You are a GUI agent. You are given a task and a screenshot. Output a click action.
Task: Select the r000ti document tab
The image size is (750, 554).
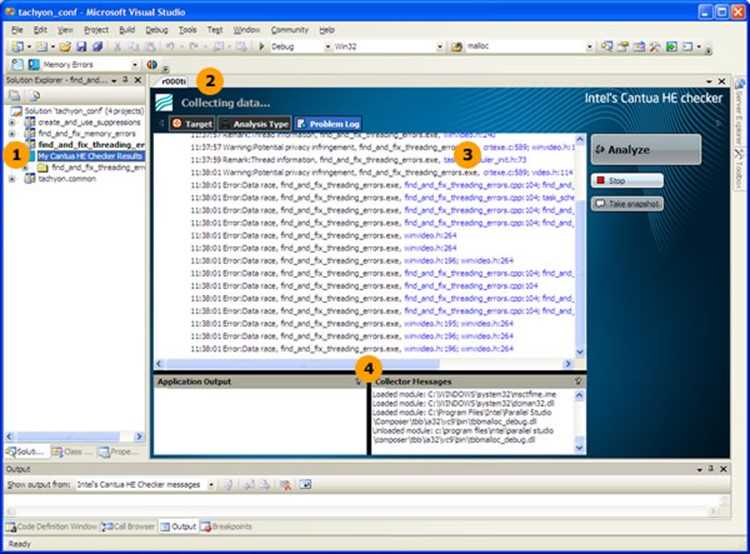[x=173, y=82]
